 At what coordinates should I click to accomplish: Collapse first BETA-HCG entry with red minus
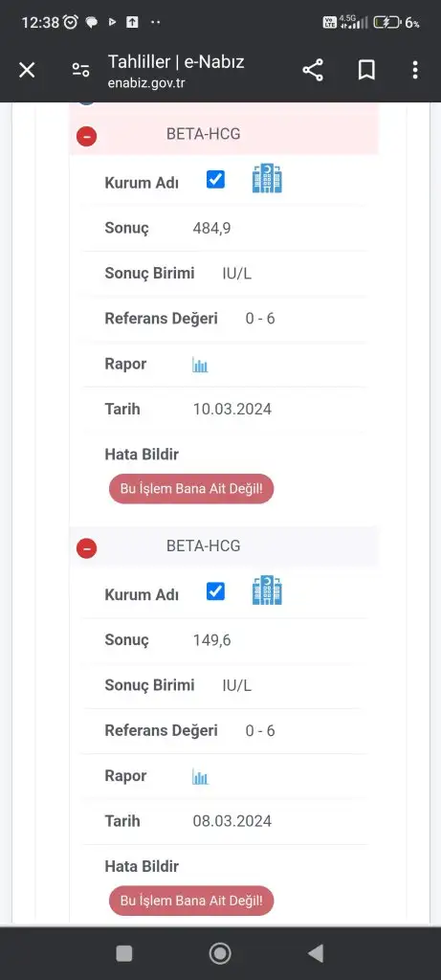pos(87,136)
